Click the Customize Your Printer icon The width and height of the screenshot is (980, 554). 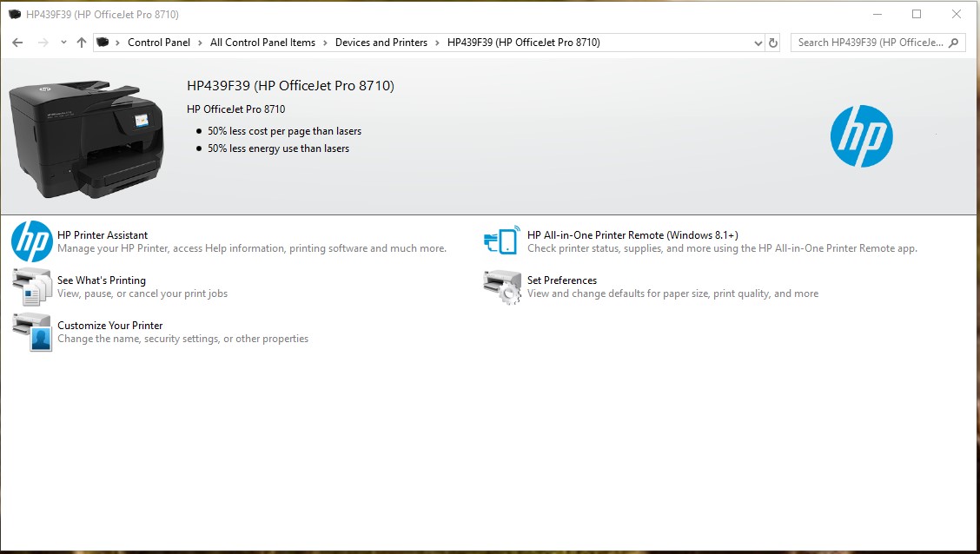(x=32, y=332)
